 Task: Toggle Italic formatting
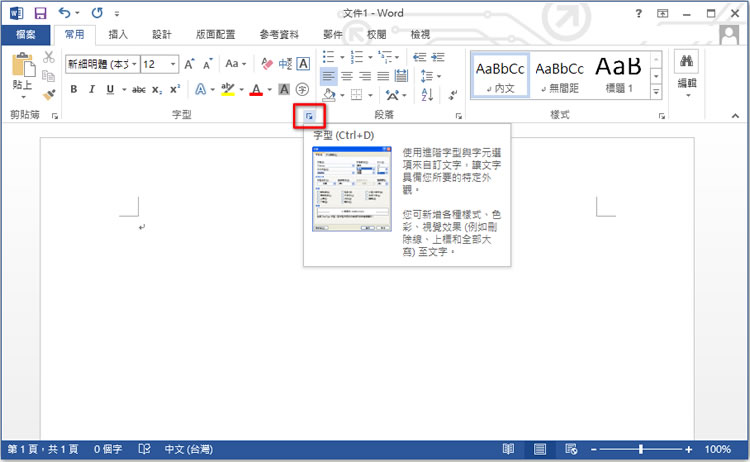pos(92,89)
